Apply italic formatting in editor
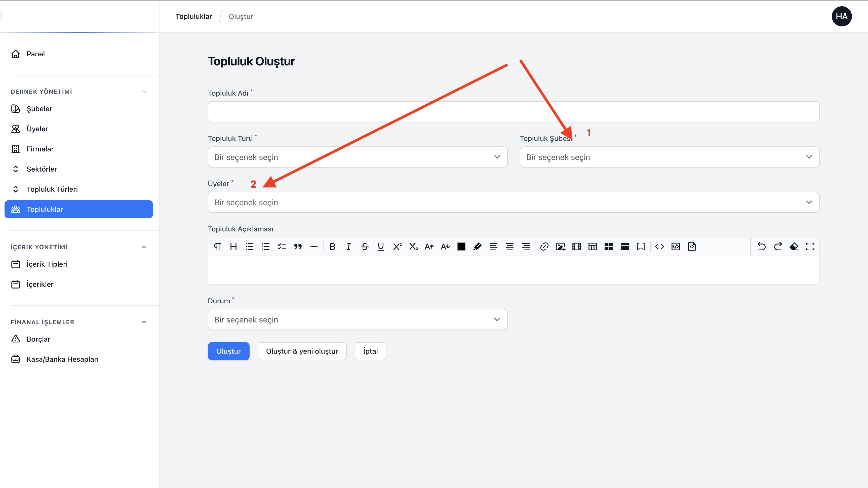This screenshot has width=868, height=488. pyautogui.click(x=348, y=247)
